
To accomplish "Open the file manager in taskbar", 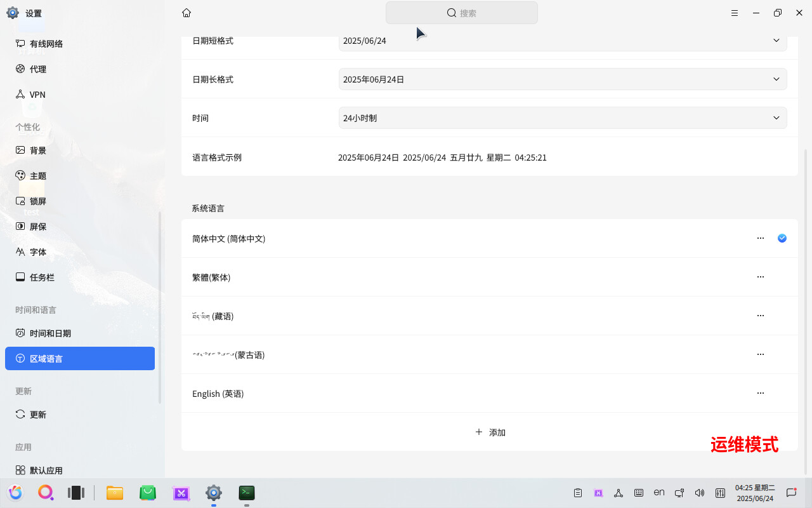I will (x=115, y=493).
